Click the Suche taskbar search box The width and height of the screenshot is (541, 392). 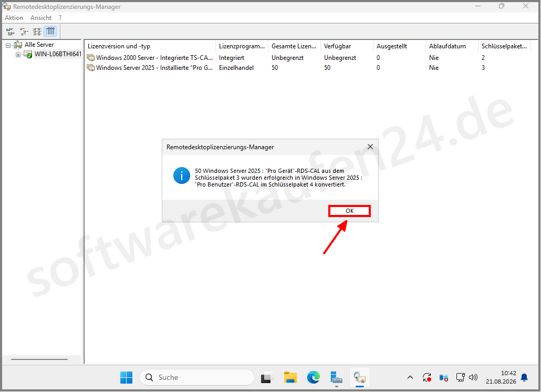(x=197, y=377)
